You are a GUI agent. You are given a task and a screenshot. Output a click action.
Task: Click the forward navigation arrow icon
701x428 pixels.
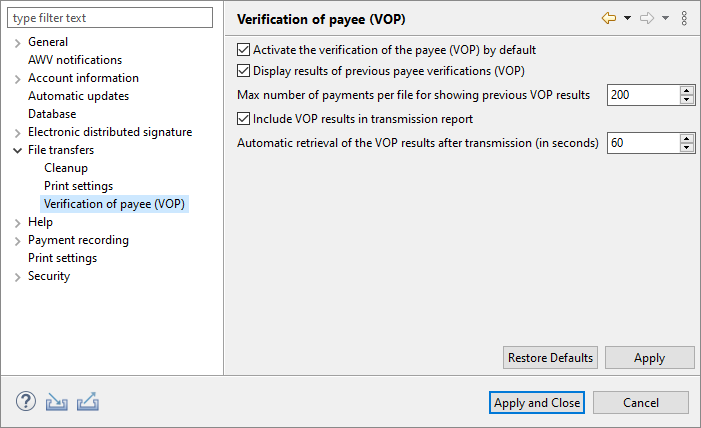[646, 19]
